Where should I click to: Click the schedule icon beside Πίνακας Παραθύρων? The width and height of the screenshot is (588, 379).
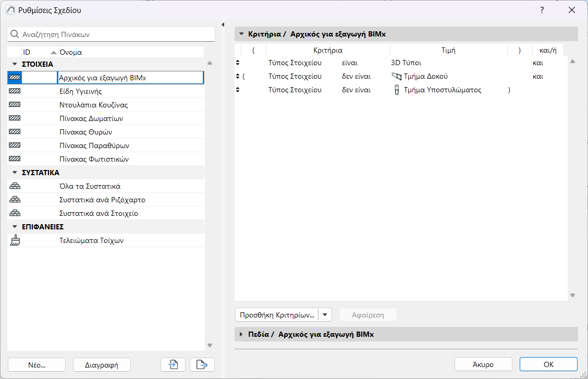click(15, 145)
